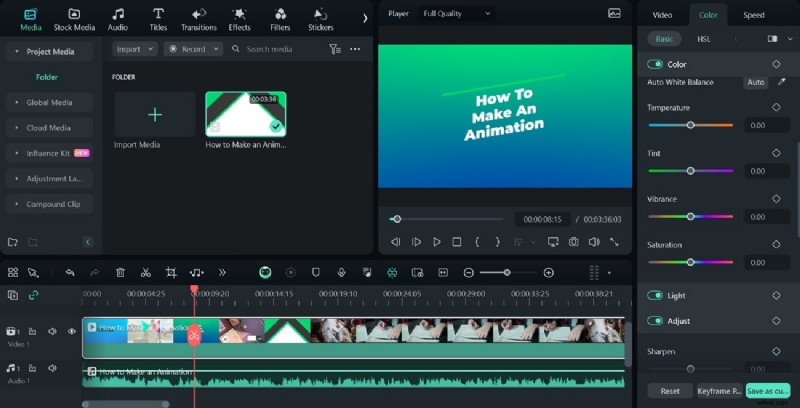Click the Reset button

[670, 391]
